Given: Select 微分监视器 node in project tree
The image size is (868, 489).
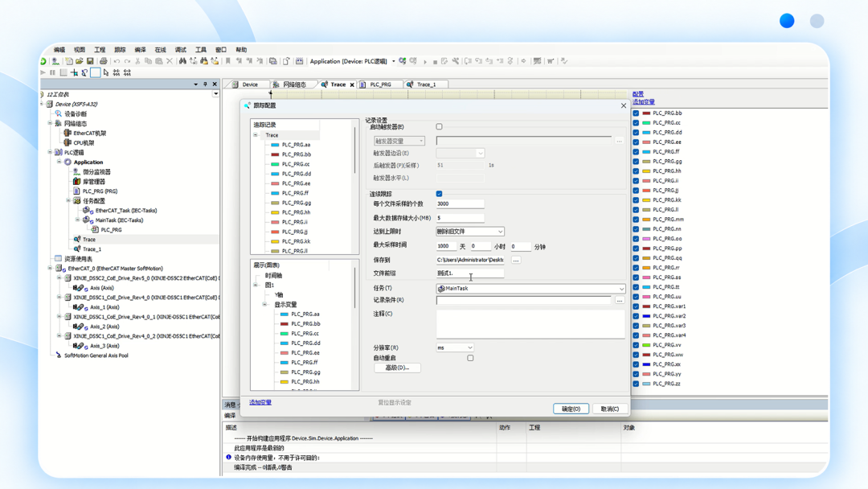Looking at the screenshot, I should coord(96,172).
